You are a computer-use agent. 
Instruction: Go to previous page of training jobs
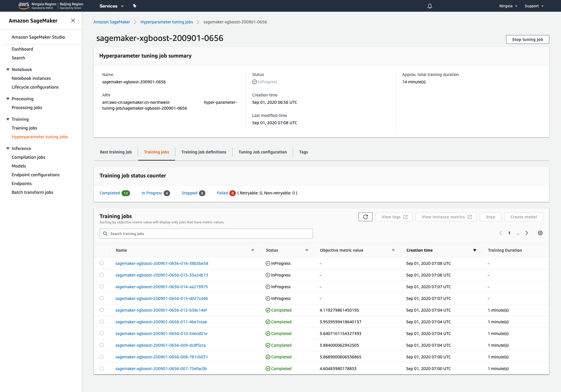click(x=501, y=233)
